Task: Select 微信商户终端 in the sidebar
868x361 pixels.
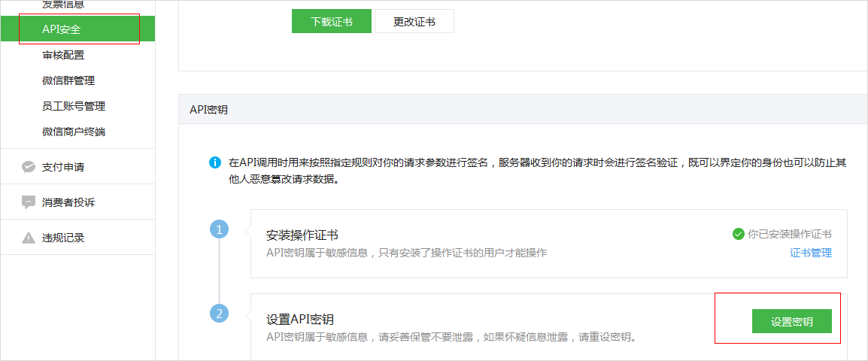Action: [74, 132]
